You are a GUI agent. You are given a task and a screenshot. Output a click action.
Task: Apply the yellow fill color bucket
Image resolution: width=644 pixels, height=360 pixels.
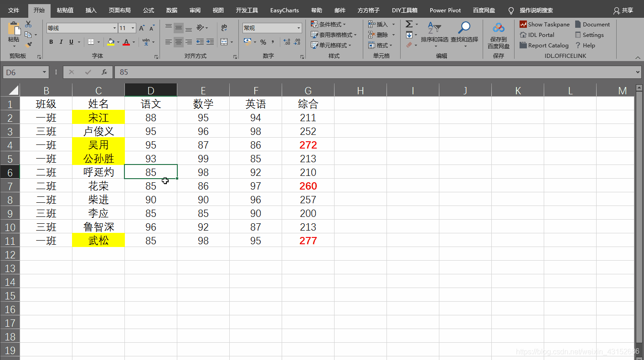click(111, 42)
